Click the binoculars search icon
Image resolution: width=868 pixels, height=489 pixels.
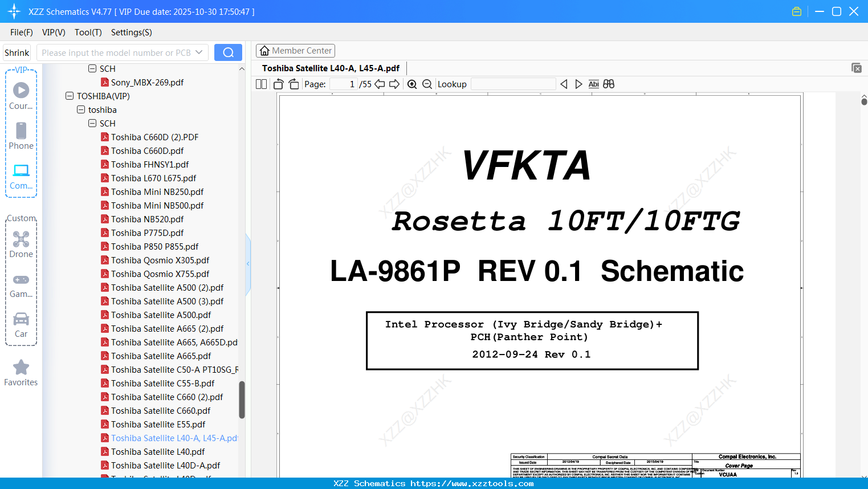609,84
